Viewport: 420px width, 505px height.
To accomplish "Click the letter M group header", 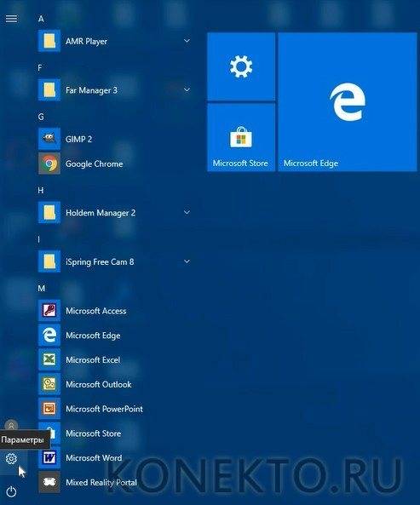I will point(41,288).
